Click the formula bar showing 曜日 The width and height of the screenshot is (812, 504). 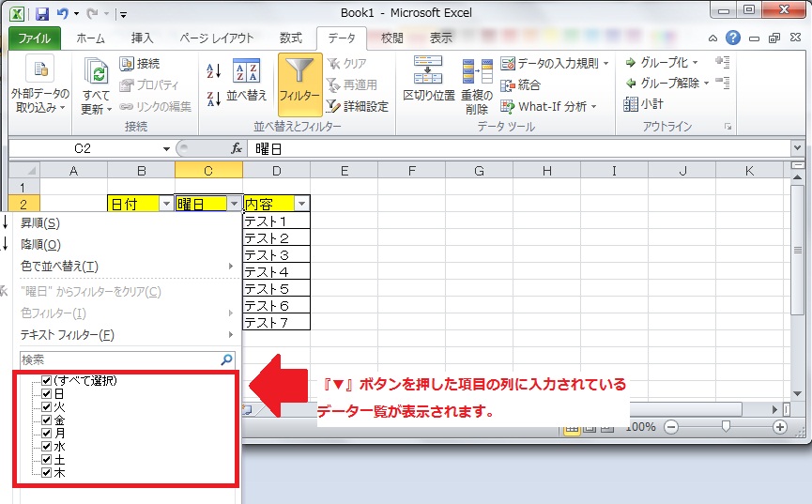coord(519,149)
